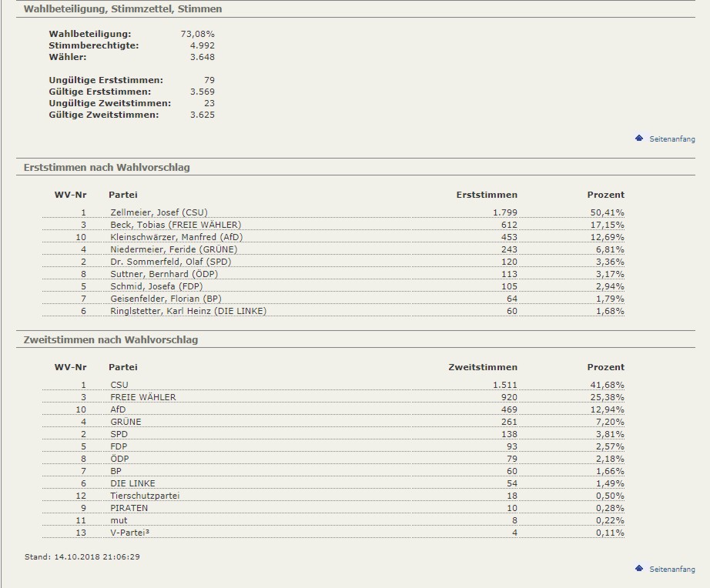Click the V-Partei³ row name
The height and width of the screenshot is (588, 710).
tap(129, 533)
